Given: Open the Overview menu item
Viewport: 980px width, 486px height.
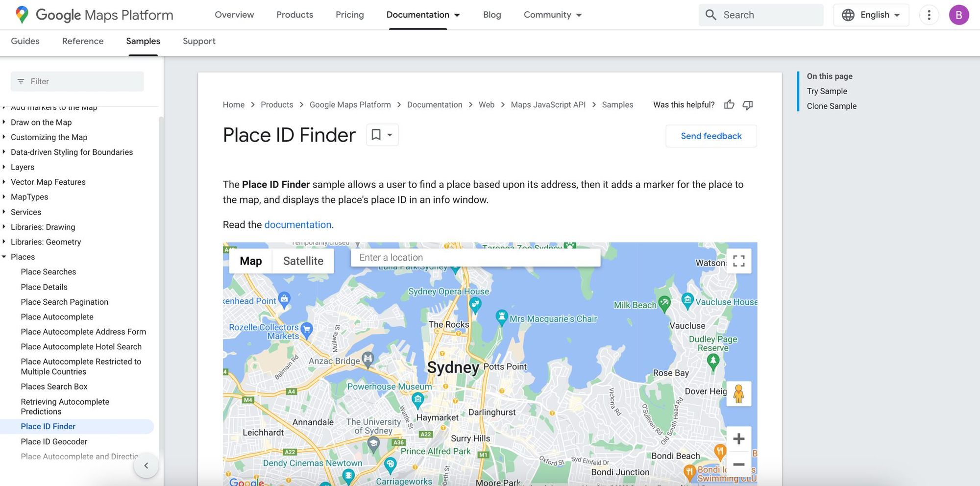Looking at the screenshot, I should 234,15.
